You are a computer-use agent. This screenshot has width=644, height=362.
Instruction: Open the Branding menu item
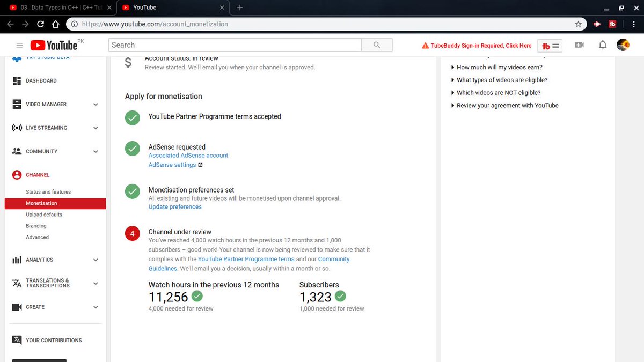[36, 226]
